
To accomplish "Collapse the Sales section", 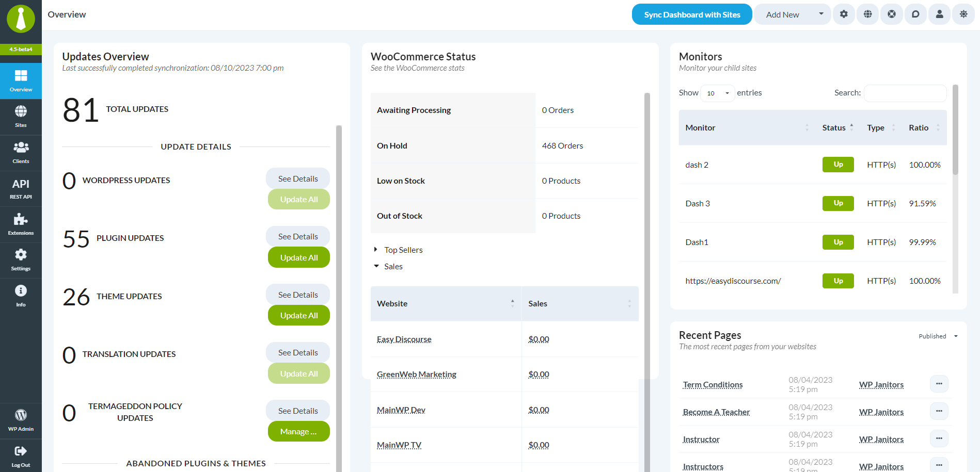I will tap(388, 266).
